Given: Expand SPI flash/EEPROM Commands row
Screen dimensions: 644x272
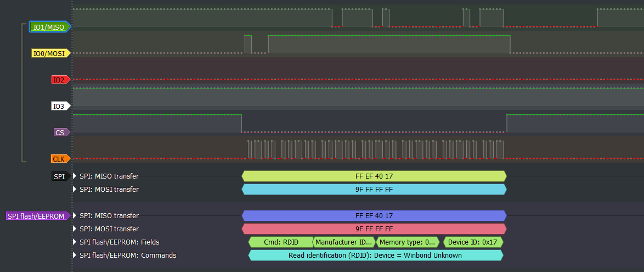Looking at the screenshot, I should pos(75,255).
